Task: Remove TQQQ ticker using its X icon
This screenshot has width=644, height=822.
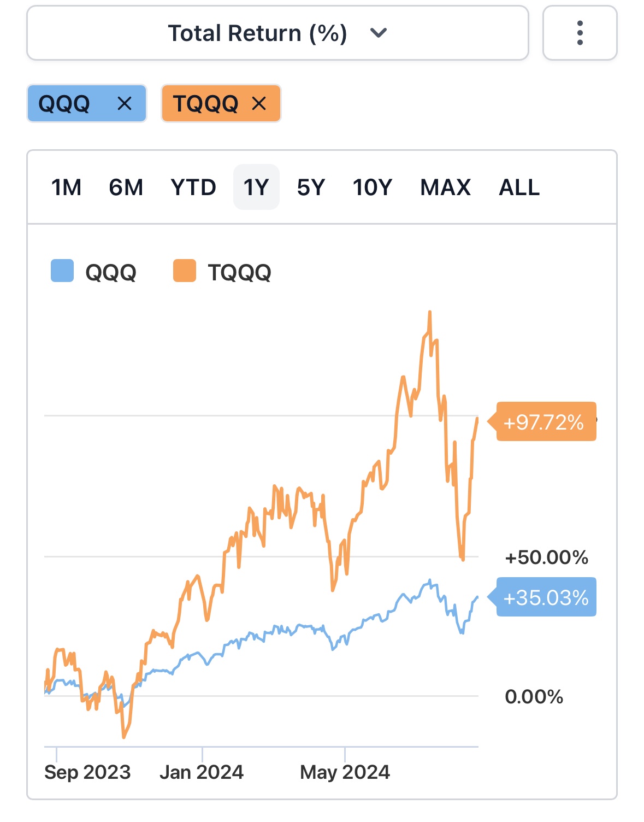Action: (x=259, y=103)
